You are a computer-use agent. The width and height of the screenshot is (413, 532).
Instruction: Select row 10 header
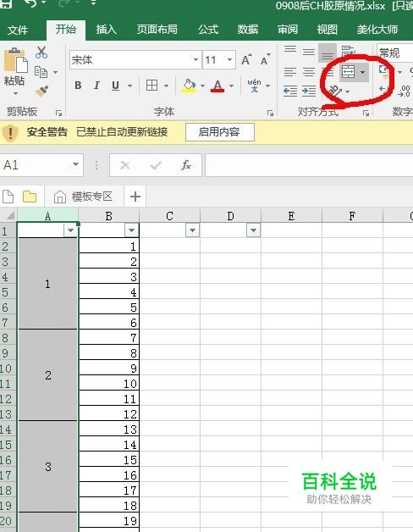[8, 369]
